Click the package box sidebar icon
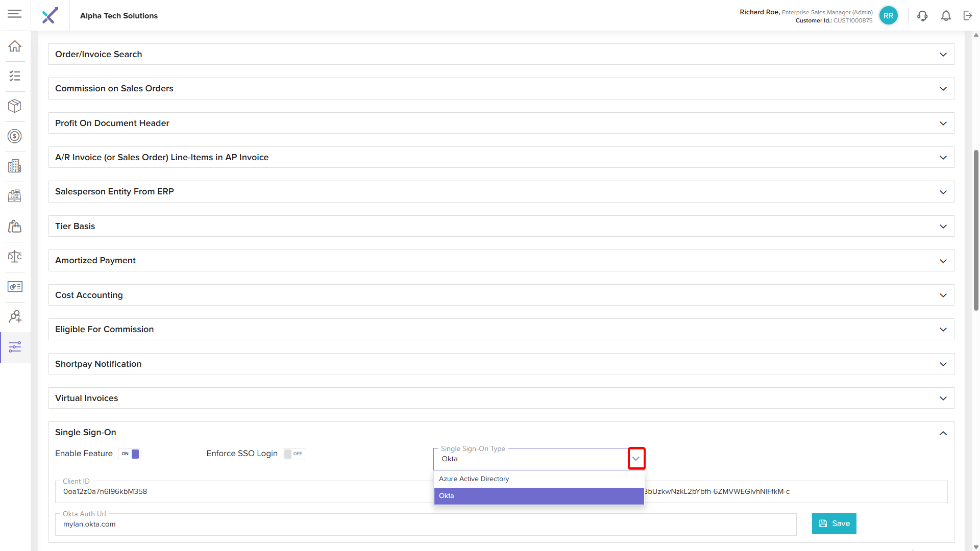The image size is (980, 551). pyautogui.click(x=15, y=106)
